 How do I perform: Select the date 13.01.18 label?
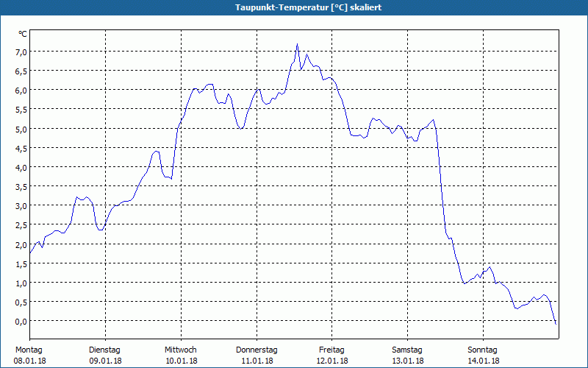(x=408, y=361)
